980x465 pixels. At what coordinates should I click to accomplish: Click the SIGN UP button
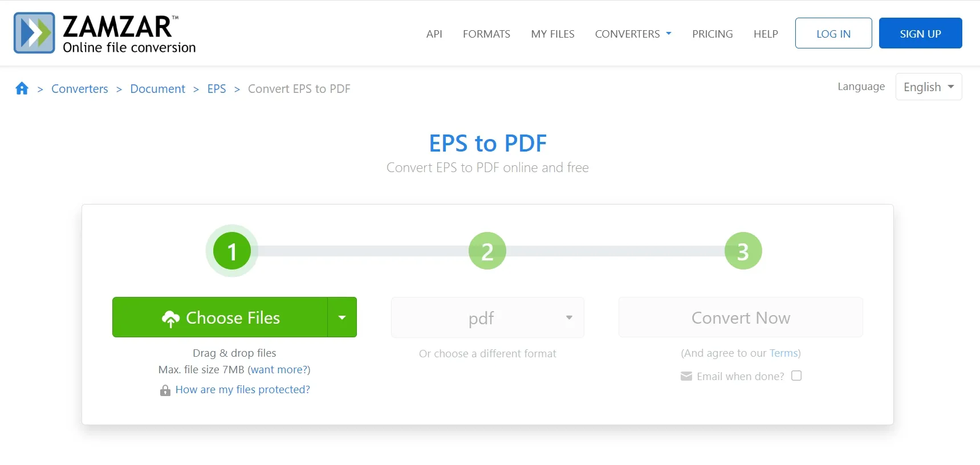(920, 33)
